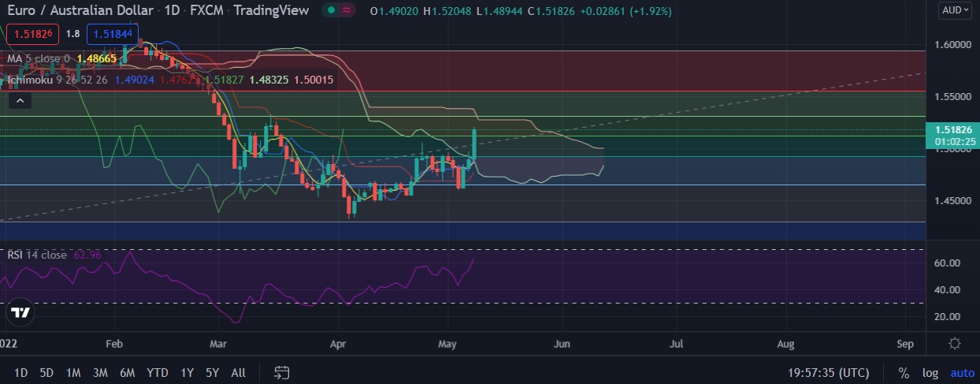Viewport: 980px width, 384px height.
Task: Select the Ichimoku 9 26 52 26 legend
Action: [58, 80]
